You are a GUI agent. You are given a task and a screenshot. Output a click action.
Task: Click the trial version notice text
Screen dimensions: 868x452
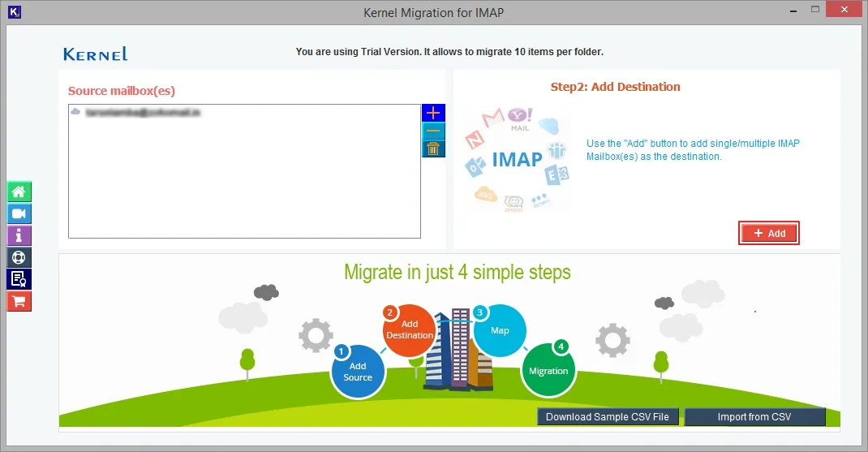449,51
